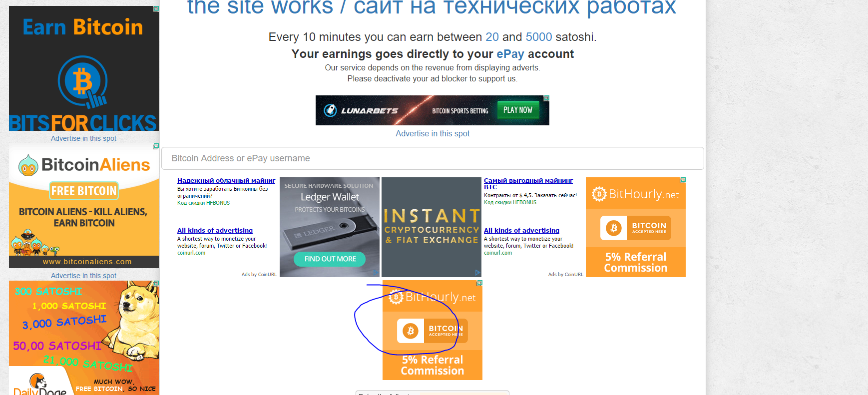Viewport: 868px width, 395px height.
Task: Click 5% Referral Commission in lower BitHourly ad
Action: tap(433, 365)
